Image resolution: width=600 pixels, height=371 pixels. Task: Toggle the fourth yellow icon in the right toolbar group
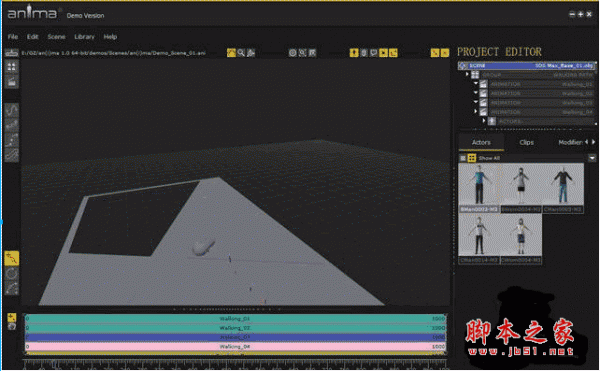383,53
